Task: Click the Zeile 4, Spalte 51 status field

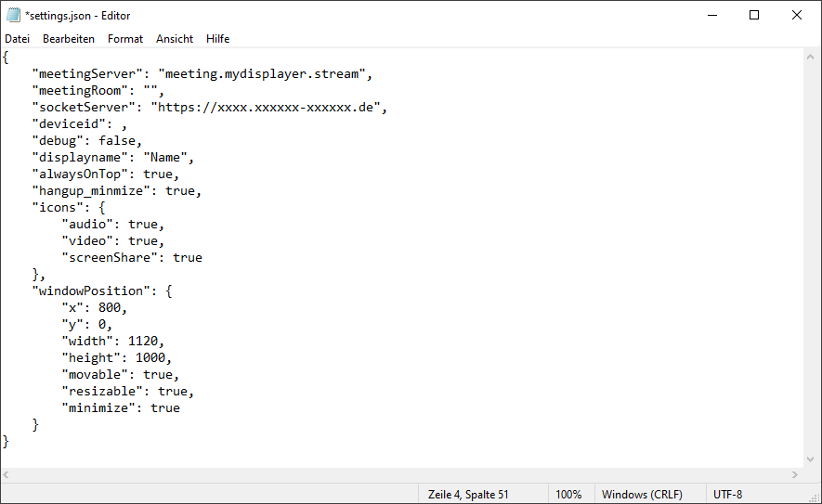Action: click(468, 495)
